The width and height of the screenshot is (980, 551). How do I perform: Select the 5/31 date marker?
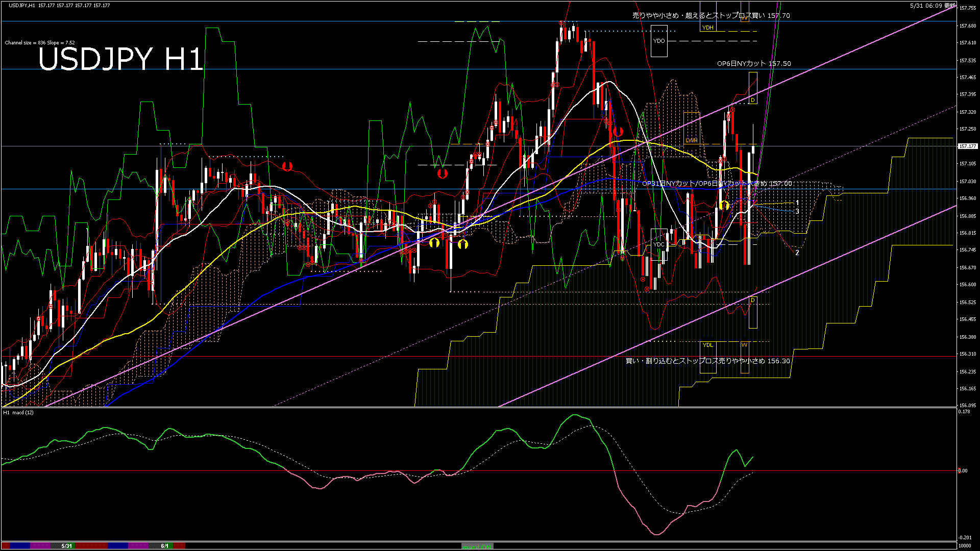(x=67, y=546)
